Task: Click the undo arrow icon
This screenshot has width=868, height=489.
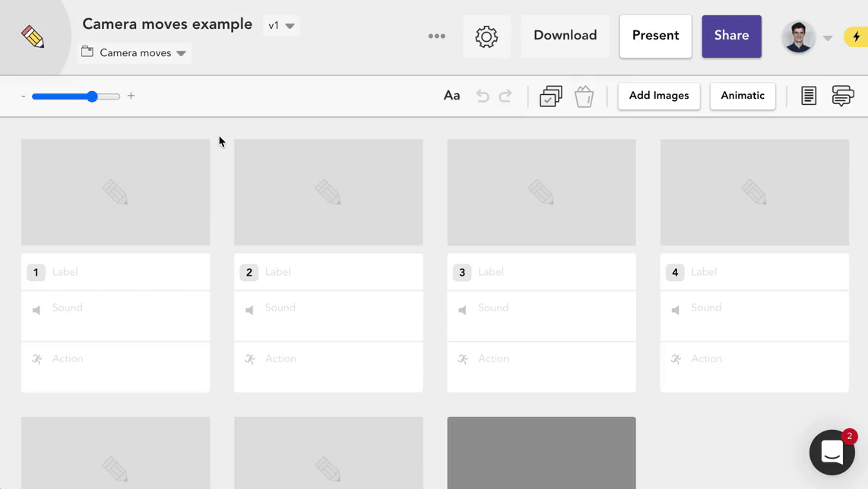Action: tap(482, 96)
